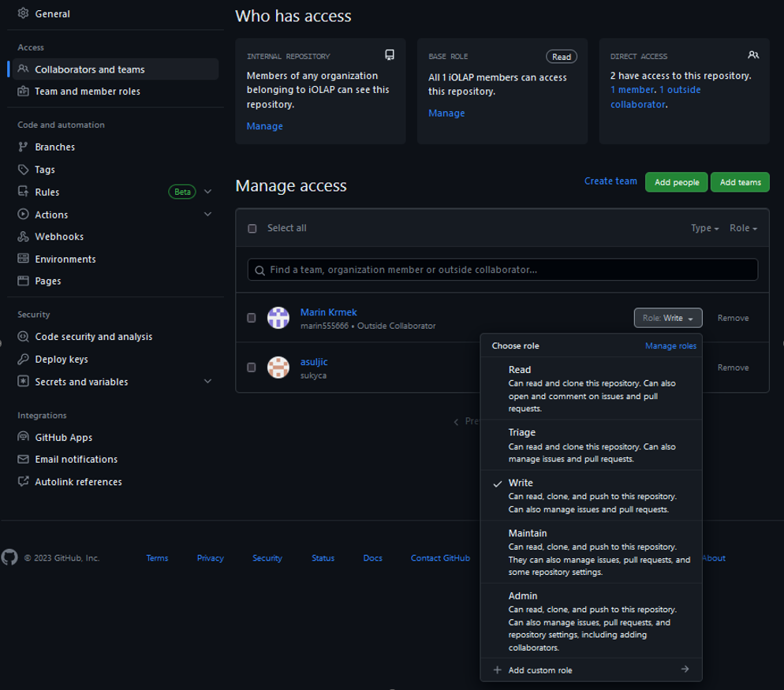Click the Tags icon in sidebar
The width and height of the screenshot is (784, 690).
tap(23, 170)
